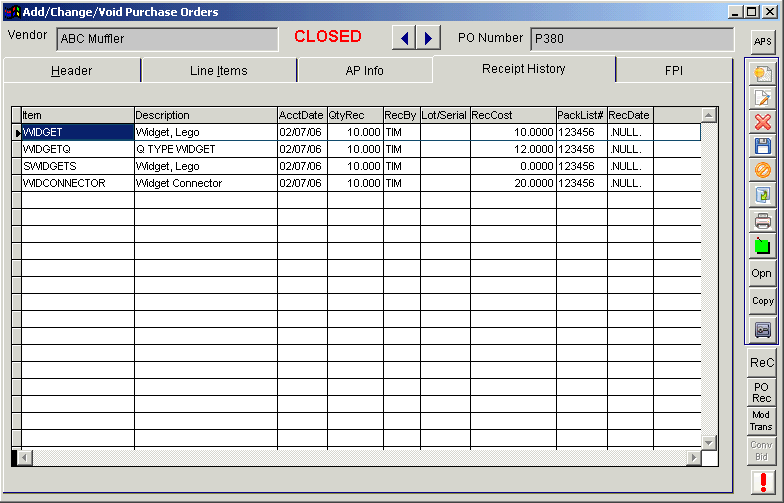This screenshot has width=784, height=503.
Task: Switch to the Line Items tab
Action: (x=218, y=70)
